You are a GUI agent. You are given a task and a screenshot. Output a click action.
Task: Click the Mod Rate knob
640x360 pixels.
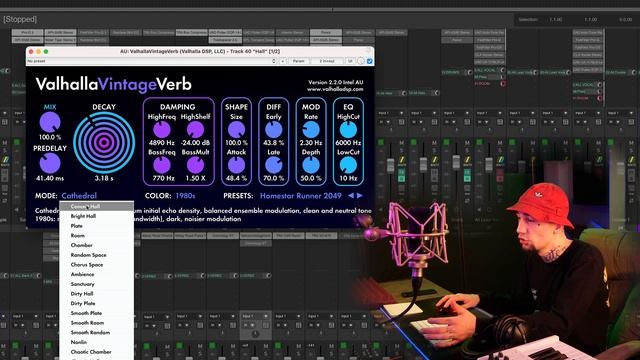[311, 130]
